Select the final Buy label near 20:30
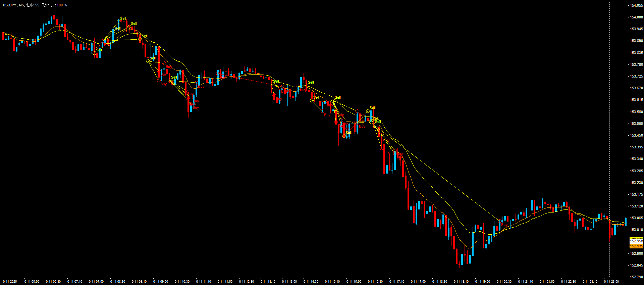Screen dimensions: 644x285 click(504, 225)
